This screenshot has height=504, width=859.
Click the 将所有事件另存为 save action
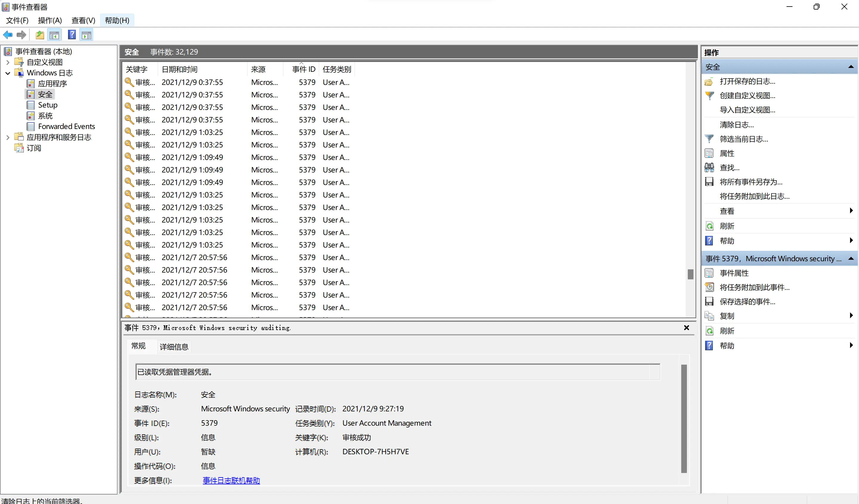(x=751, y=182)
